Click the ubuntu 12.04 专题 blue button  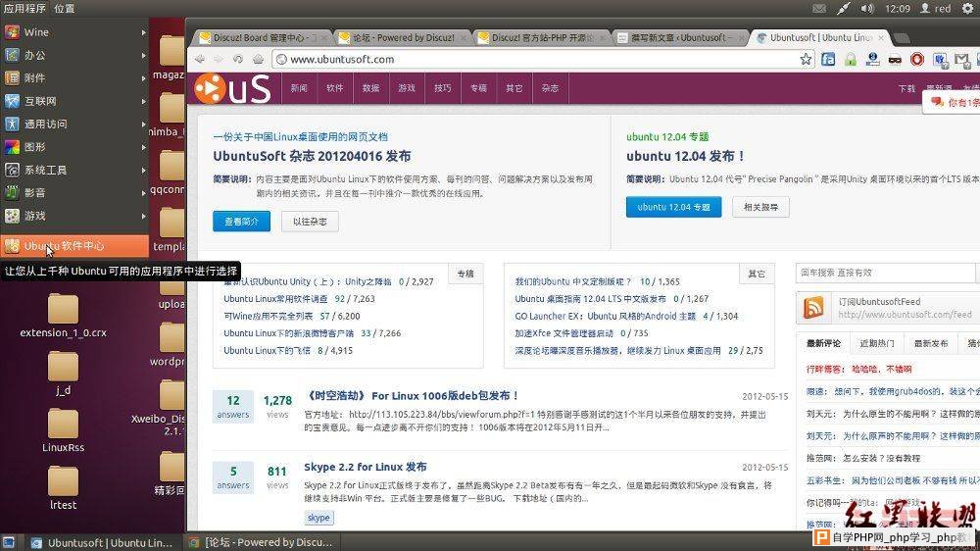coord(674,207)
